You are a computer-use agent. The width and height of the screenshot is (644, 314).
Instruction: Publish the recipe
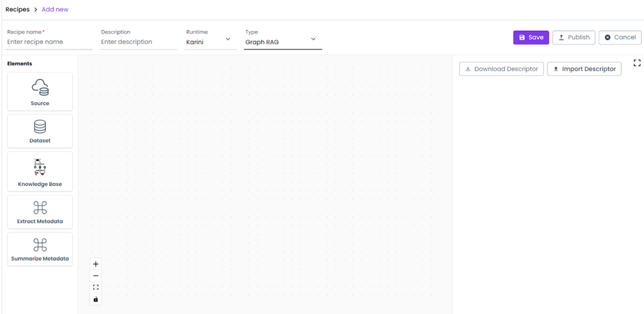[x=573, y=38]
